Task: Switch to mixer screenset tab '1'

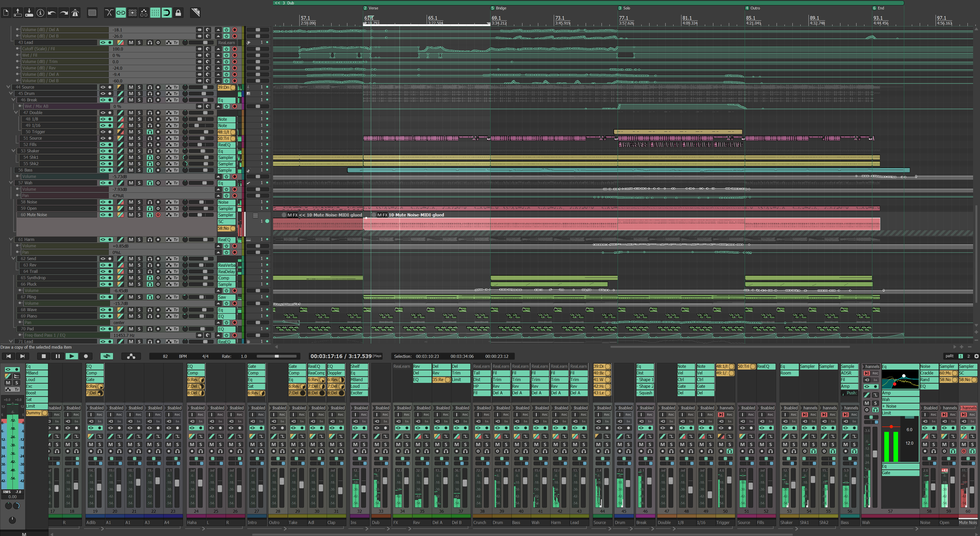Action: (x=961, y=356)
